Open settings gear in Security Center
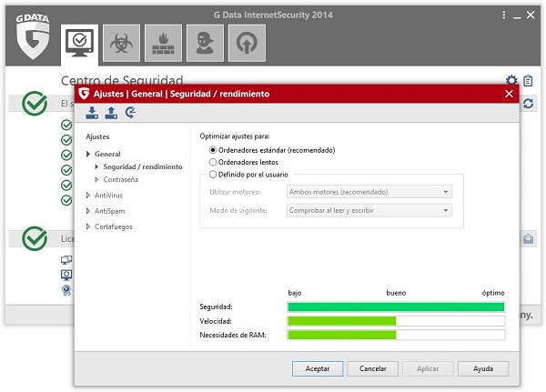The image size is (546, 392). (511, 80)
